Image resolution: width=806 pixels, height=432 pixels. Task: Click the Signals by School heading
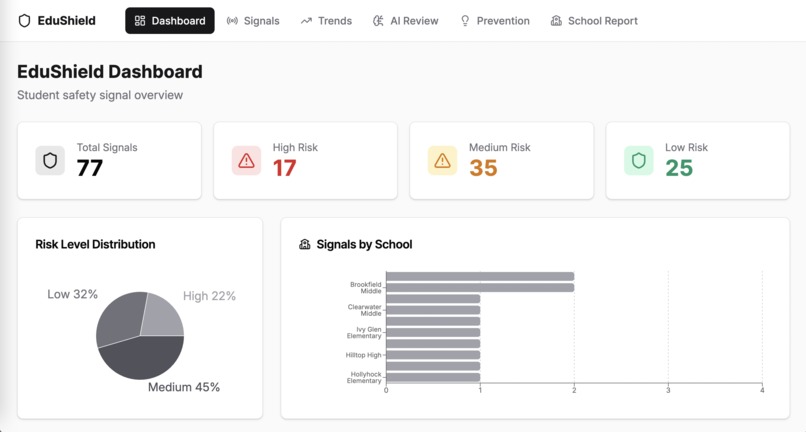coord(364,244)
